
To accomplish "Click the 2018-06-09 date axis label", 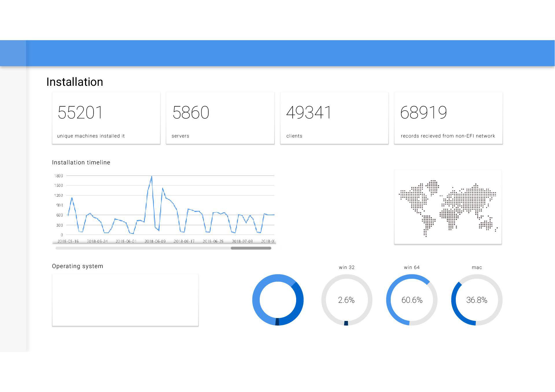I will pyautogui.click(x=155, y=241).
